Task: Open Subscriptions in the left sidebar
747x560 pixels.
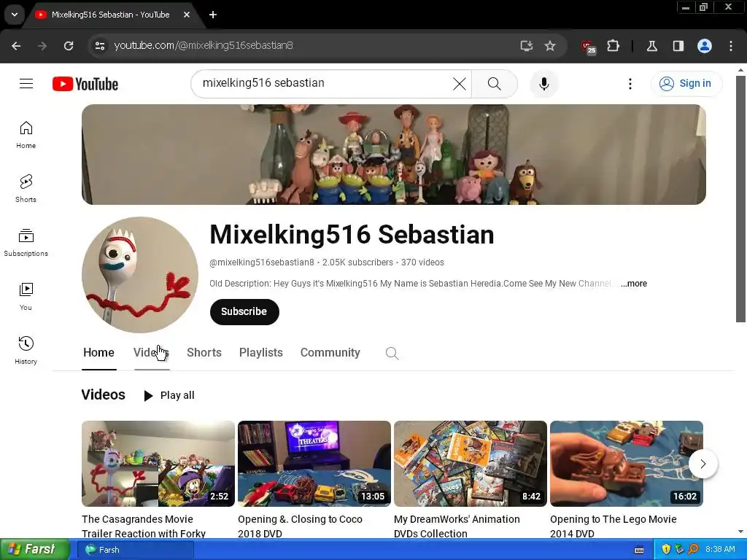Action: tap(26, 243)
